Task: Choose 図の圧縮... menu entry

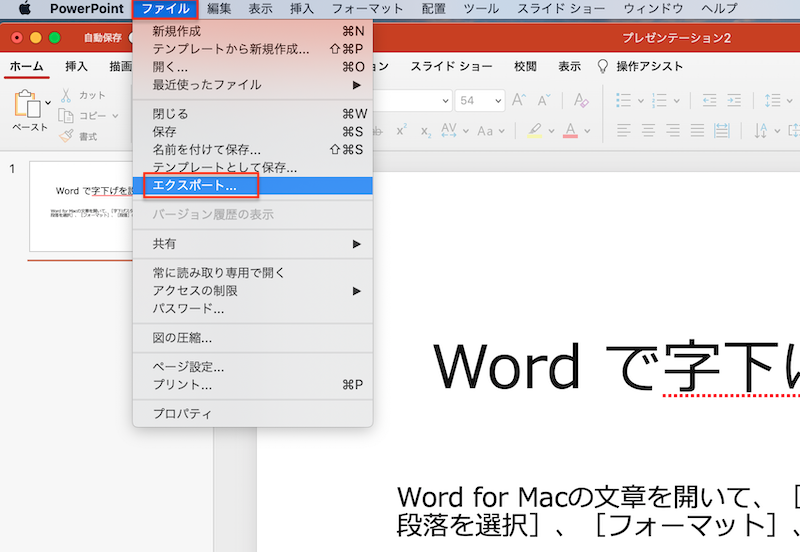Action: click(253, 338)
